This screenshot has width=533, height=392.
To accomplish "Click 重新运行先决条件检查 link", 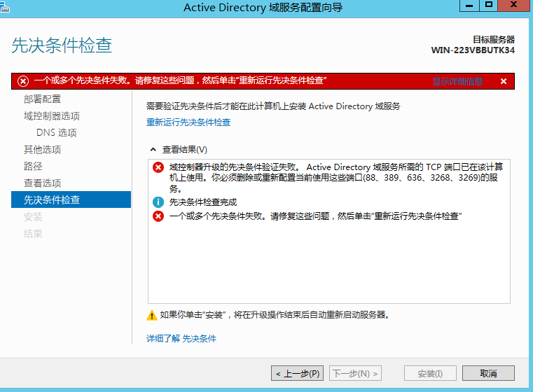I will coord(188,122).
